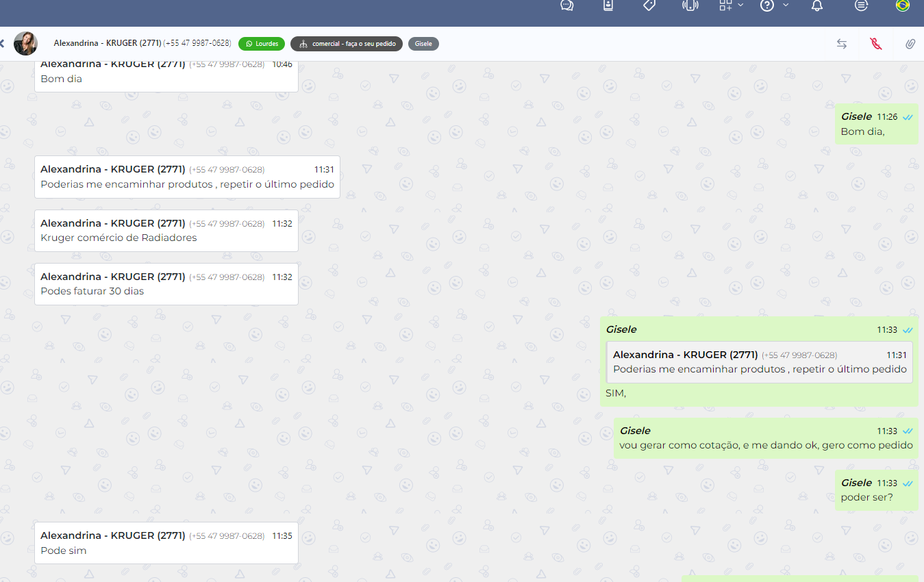Click the red end attendance icon

[x=875, y=44]
